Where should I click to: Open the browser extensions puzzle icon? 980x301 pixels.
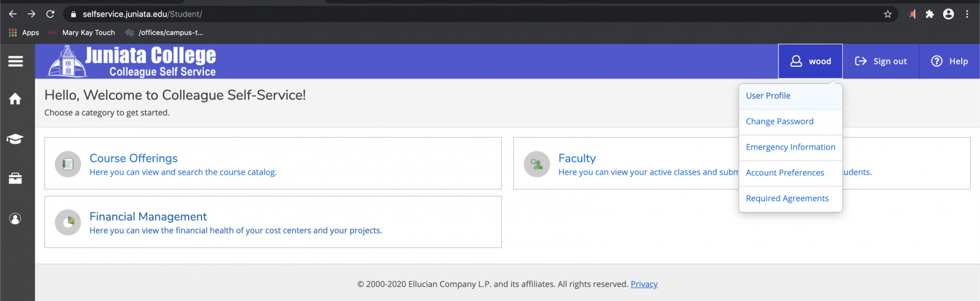pyautogui.click(x=930, y=14)
